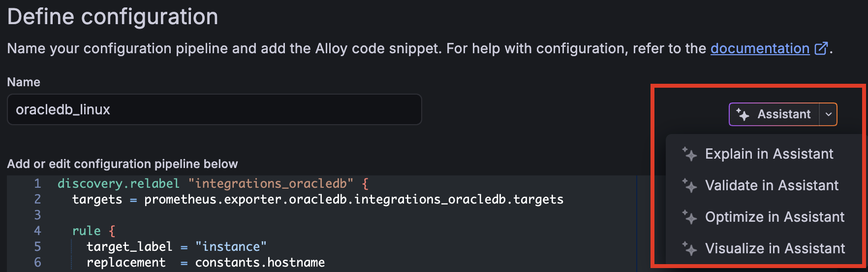The width and height of the screenshot is (868, 272).
Task: Click sparkle icon next to Optimize
Action: click(x=689, y=217)
